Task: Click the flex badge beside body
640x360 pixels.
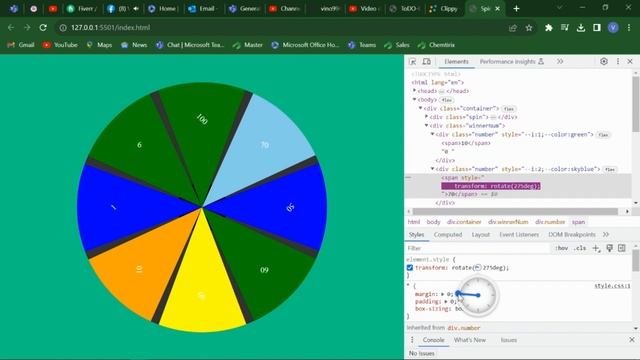Action: coord(447,100)
